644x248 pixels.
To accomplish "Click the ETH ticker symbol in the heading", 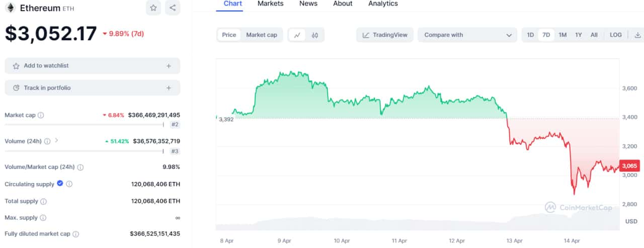I will 68,8.
